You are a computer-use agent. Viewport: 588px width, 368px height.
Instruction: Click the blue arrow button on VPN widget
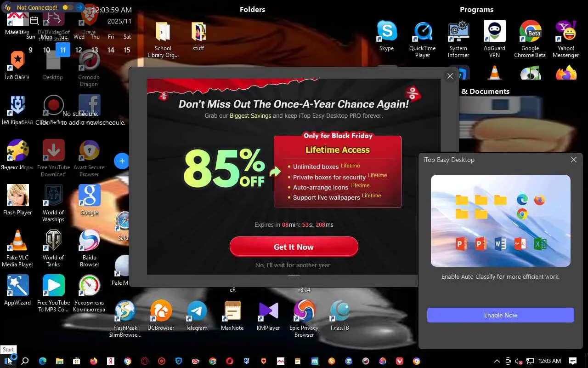pyautogui.click(x=79, y=7)
